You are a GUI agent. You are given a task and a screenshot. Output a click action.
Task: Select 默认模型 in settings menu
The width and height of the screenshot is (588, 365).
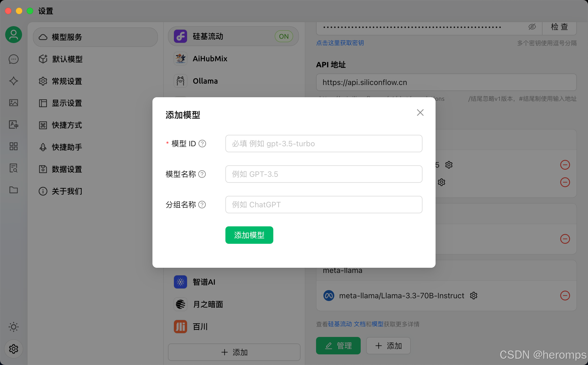coord(67,59)
